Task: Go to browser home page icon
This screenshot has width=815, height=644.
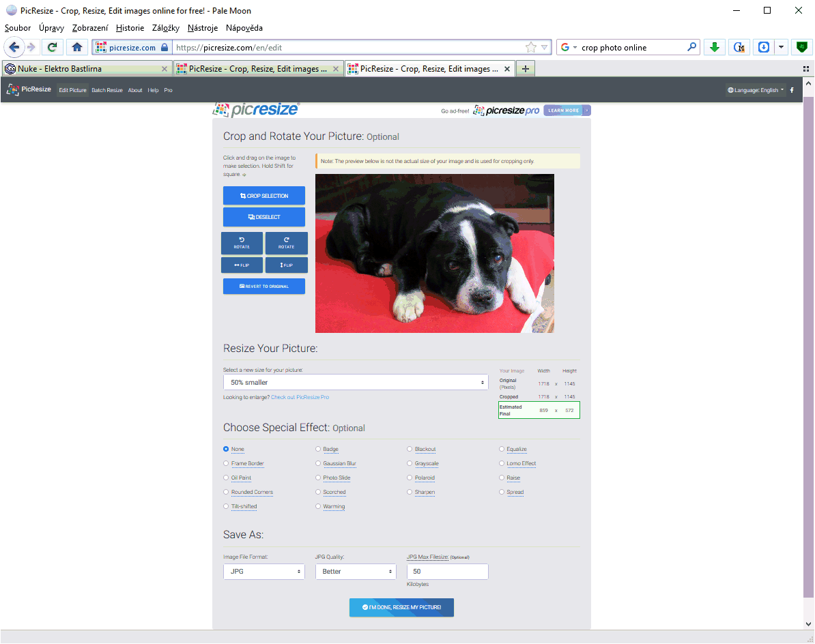Action: pos(77,48)
